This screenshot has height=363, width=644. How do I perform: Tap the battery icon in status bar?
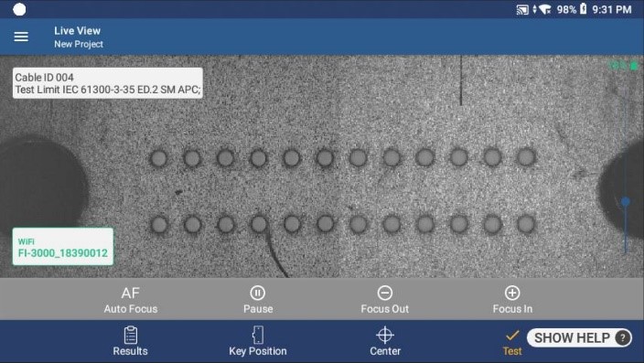pos(584,8)
